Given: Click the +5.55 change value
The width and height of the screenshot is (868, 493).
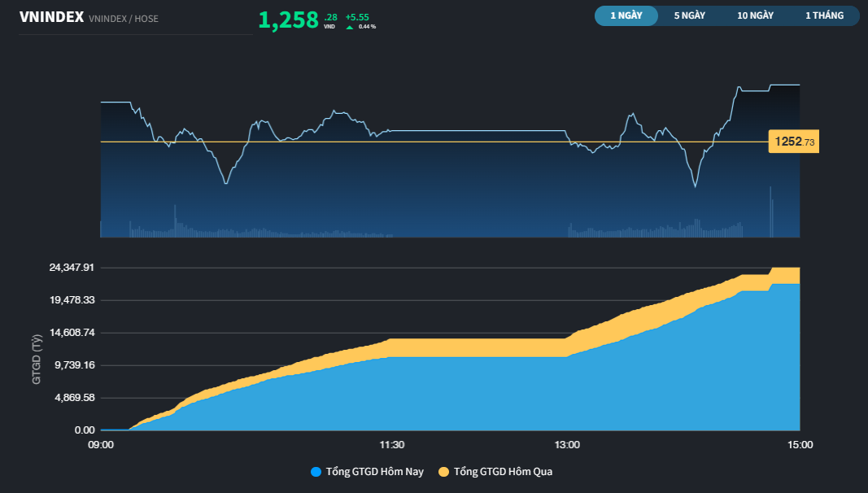Looking at the screenshot, I should 357,17.
